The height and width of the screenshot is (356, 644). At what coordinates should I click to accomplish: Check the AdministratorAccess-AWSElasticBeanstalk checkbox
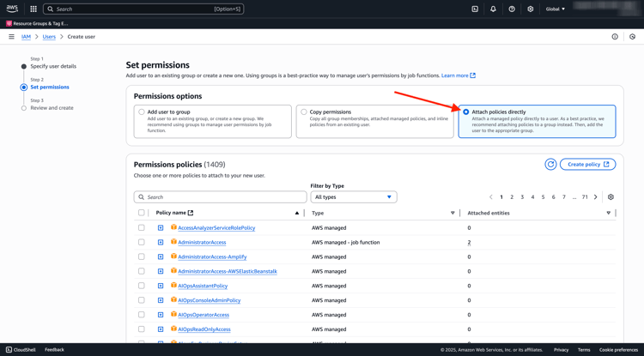point(142,271)
